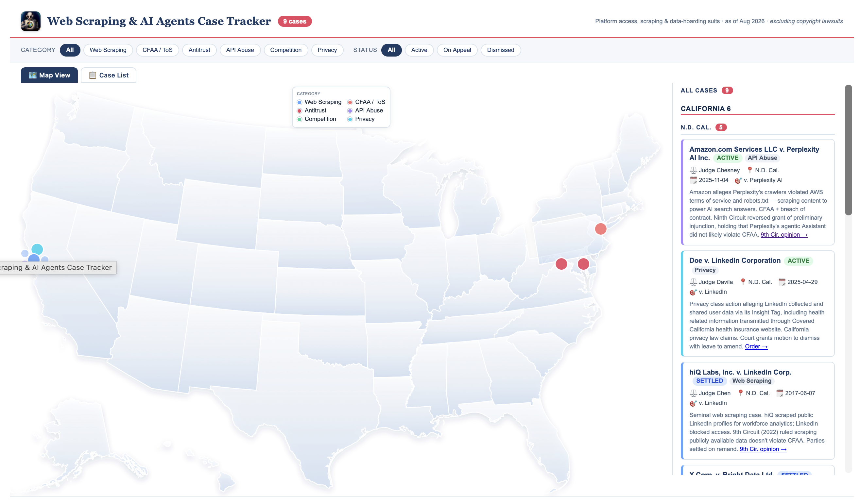
Task: Click the "Judge Chesney" text
Action: (x=719, y=170)
